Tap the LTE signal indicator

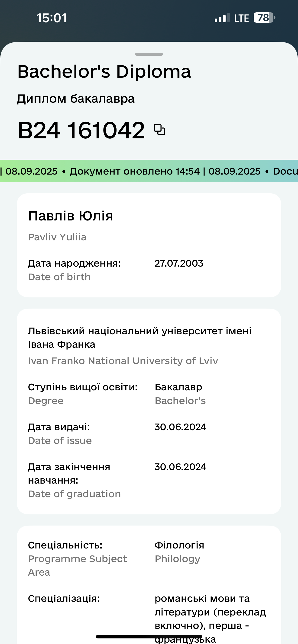[241, 18]
